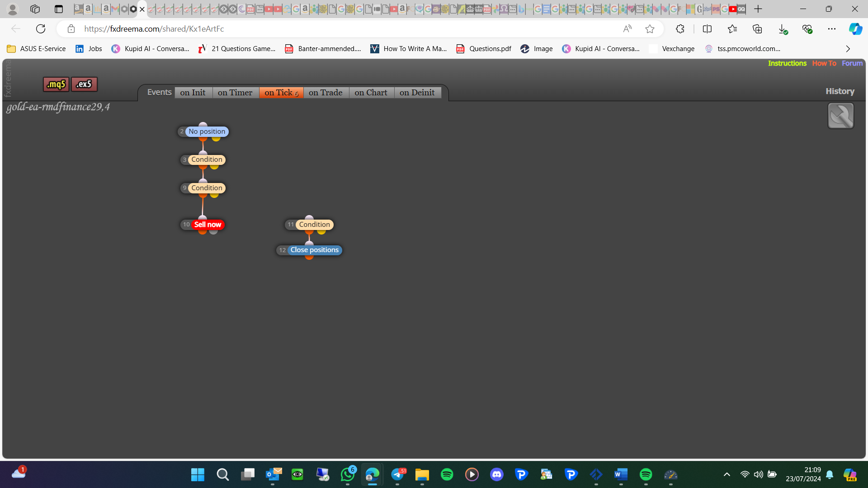Download the .mq5 source file

[x=56, y=84]
